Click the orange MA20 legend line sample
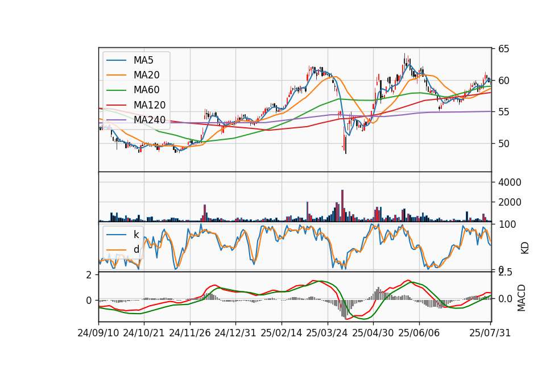The height and width of the screenshot is (392, 546). [116, 76]
